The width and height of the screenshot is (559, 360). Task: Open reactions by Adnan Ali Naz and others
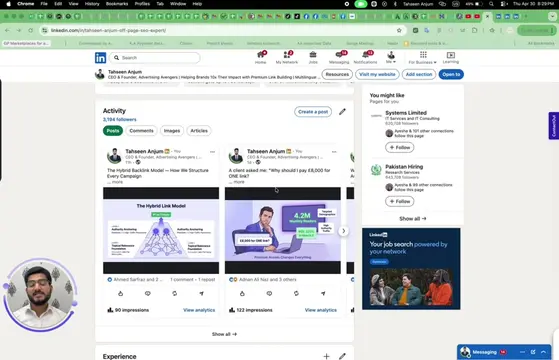pos(263,279)
